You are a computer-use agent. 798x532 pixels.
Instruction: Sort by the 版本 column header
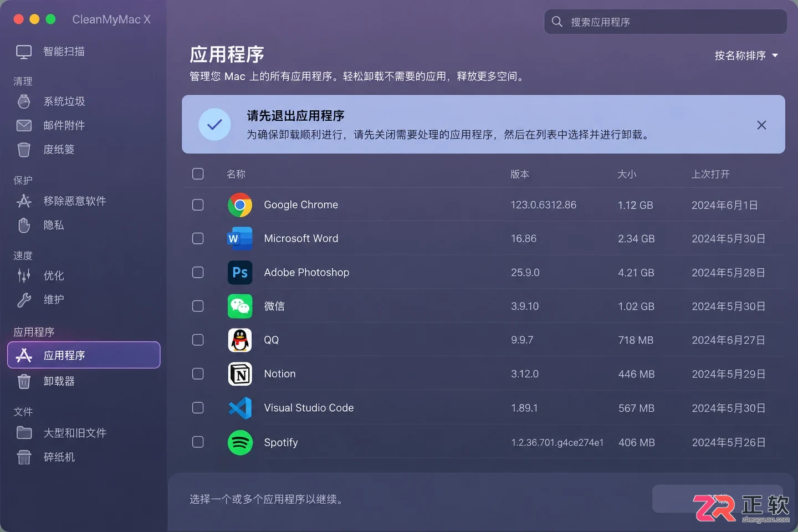[x=520, y=174]
